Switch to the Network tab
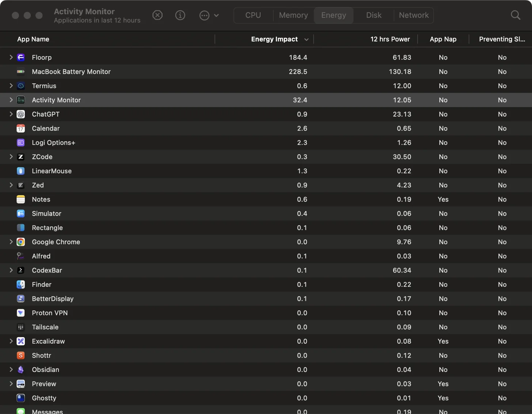532x414 pixels. click(413, 15)
